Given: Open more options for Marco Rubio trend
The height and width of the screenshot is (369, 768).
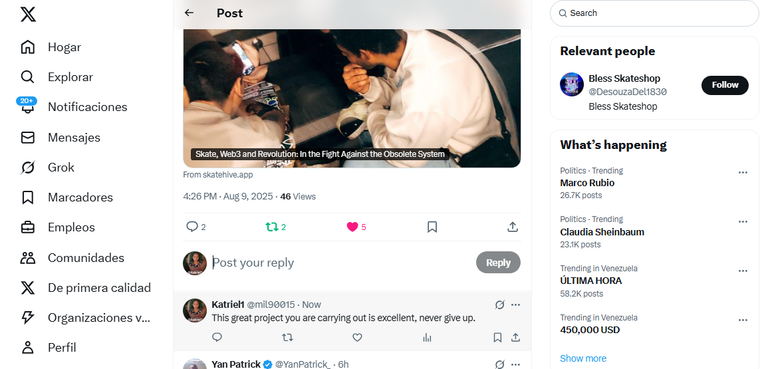Looking at the screenshot, I should tap(743, 172).
